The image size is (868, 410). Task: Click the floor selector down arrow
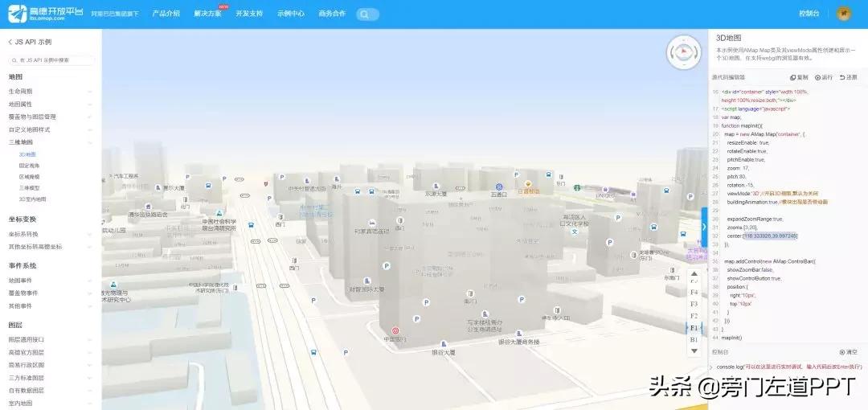(694, 351)
